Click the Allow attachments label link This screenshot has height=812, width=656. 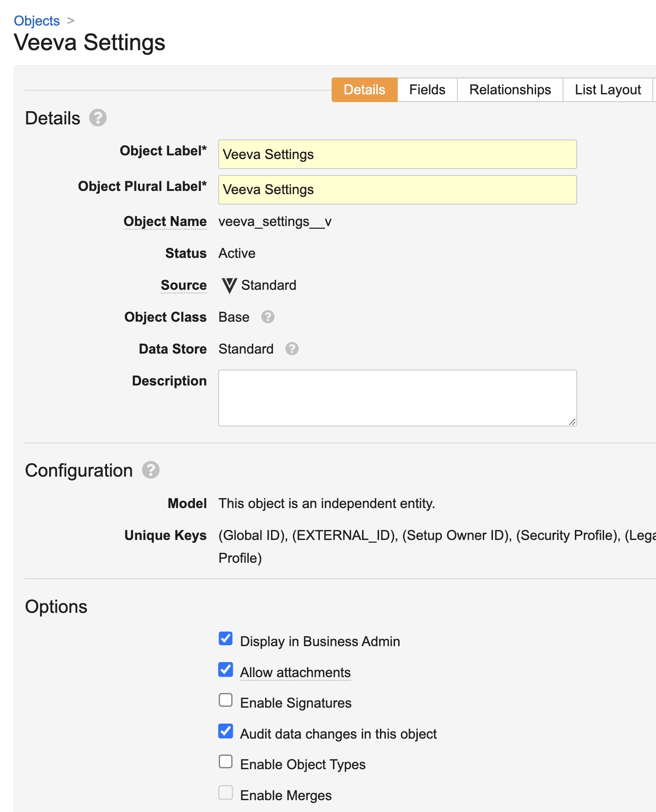[295, 673]
